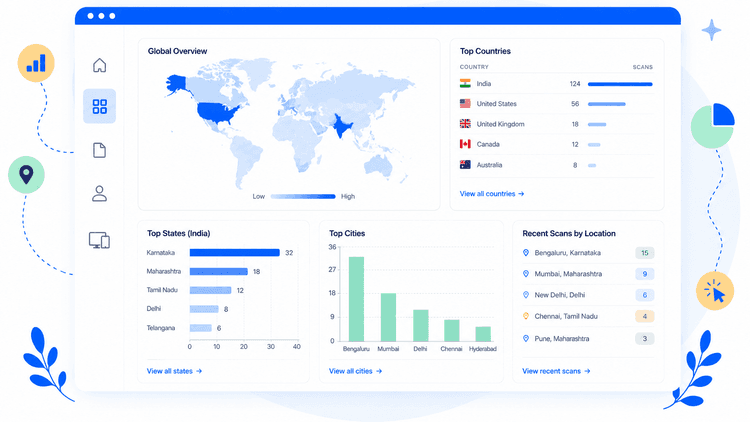750x422 pixels.
Task: Click the SCANS column header
Action: pos(642,67)
